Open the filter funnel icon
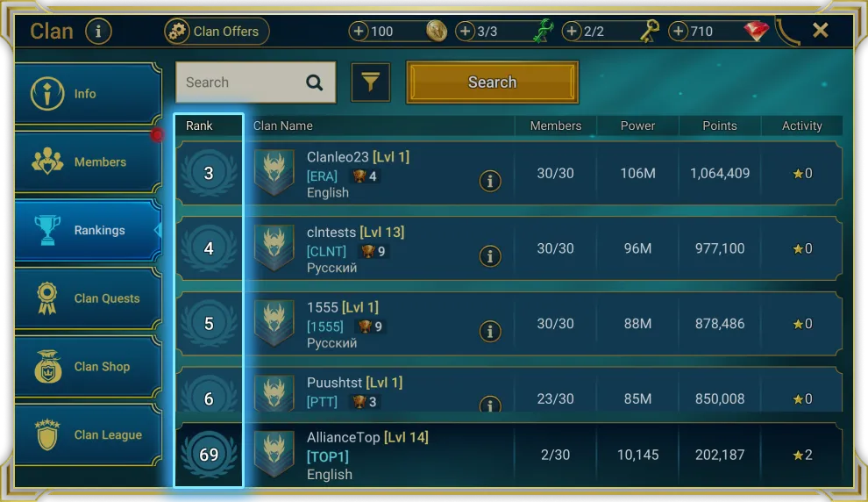The image size is (868, 502). pos(370,82)
